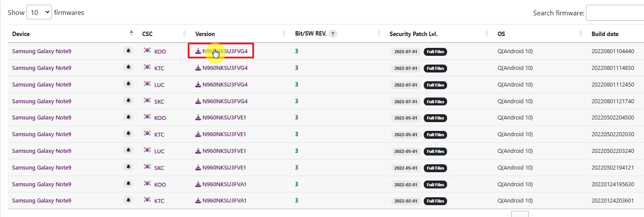Click the LUC link in the build 20220502203240 row
This screenshot has width=644, height=217.
coord(159,151)
